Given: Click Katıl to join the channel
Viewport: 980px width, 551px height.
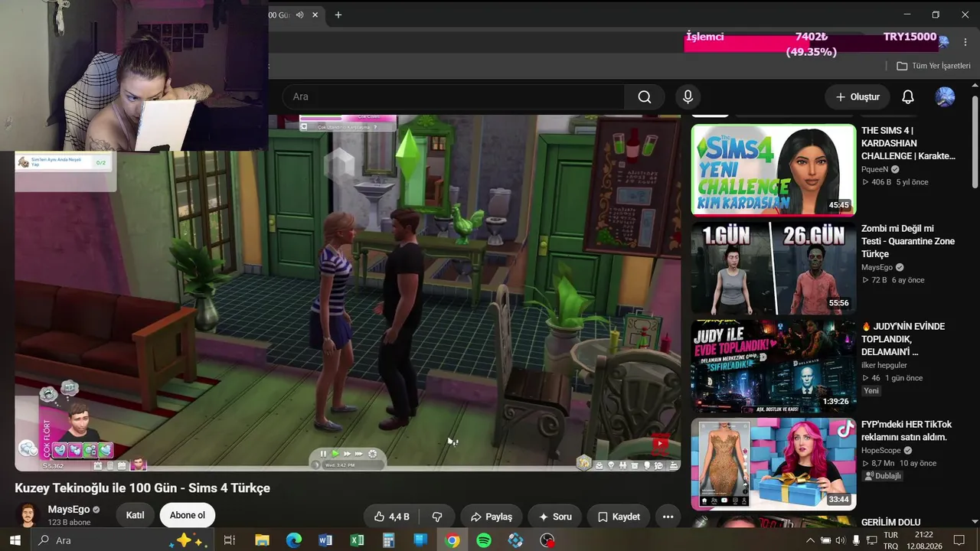Looking at the screenshot, I should pos(135,515).
